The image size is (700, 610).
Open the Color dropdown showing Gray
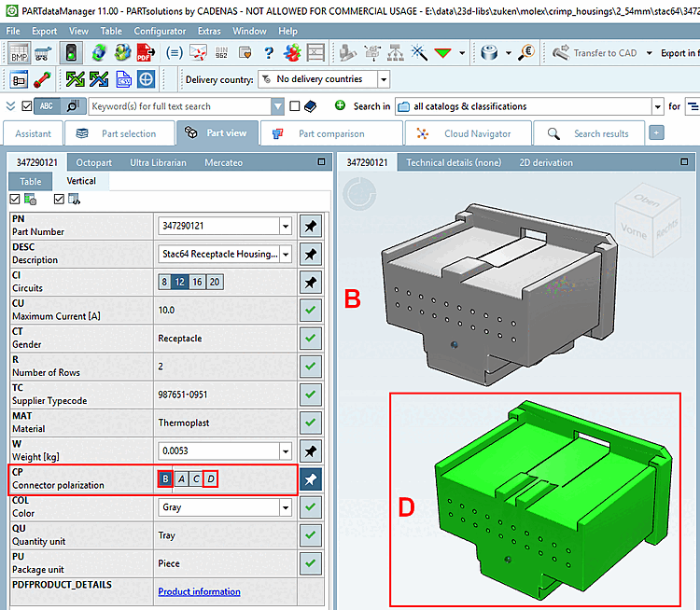(286, 507)
